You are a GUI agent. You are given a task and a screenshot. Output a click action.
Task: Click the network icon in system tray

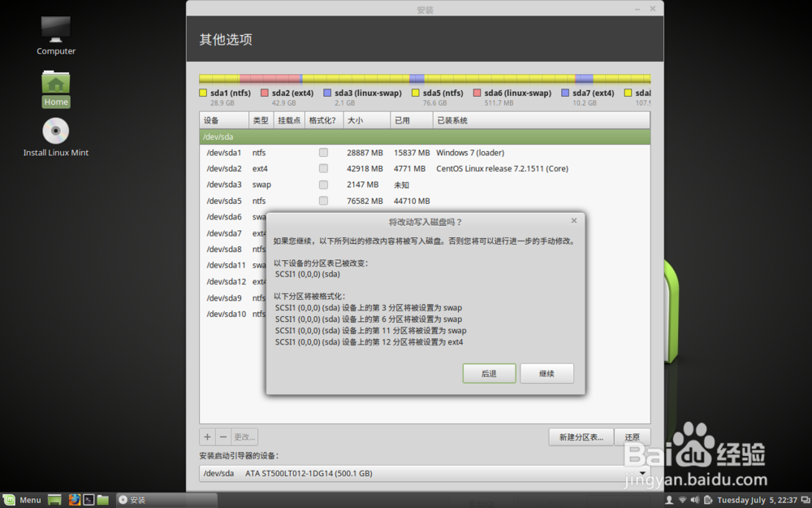click(680, 500)
